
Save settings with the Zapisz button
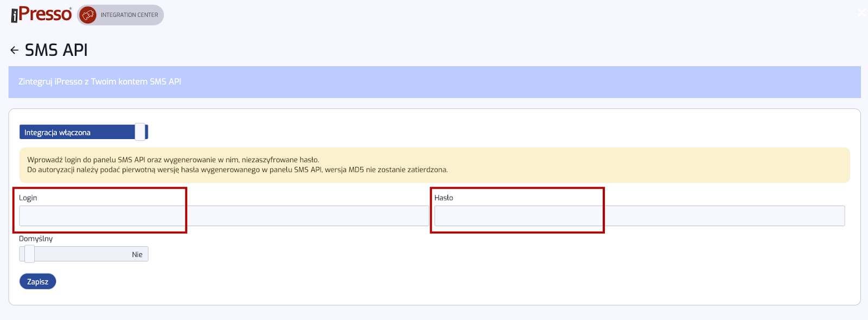click(38, 281)
